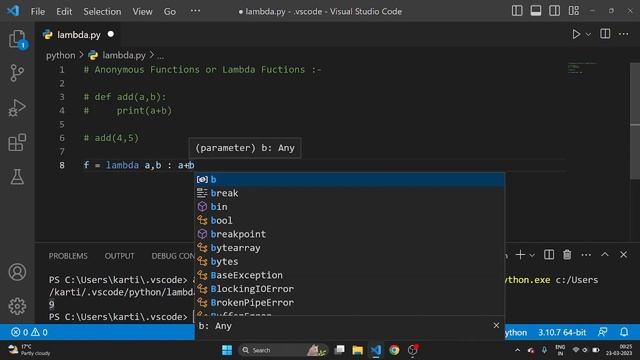
Task: Open the View menu
Action: 142,11
